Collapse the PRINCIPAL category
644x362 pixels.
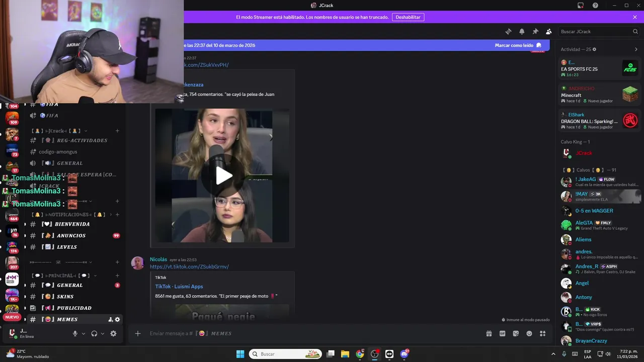(64, 276)
